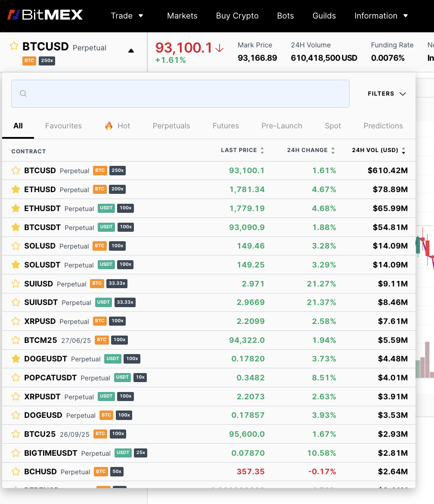This screenshot has width=434, height=504.
Task: Sort contracts by 24H Change
Action: point(311,150)
